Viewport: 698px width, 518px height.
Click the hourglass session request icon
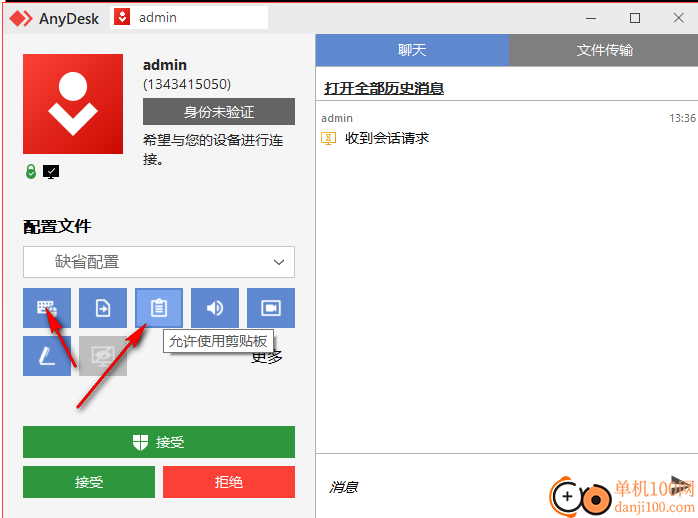[329, 138]
